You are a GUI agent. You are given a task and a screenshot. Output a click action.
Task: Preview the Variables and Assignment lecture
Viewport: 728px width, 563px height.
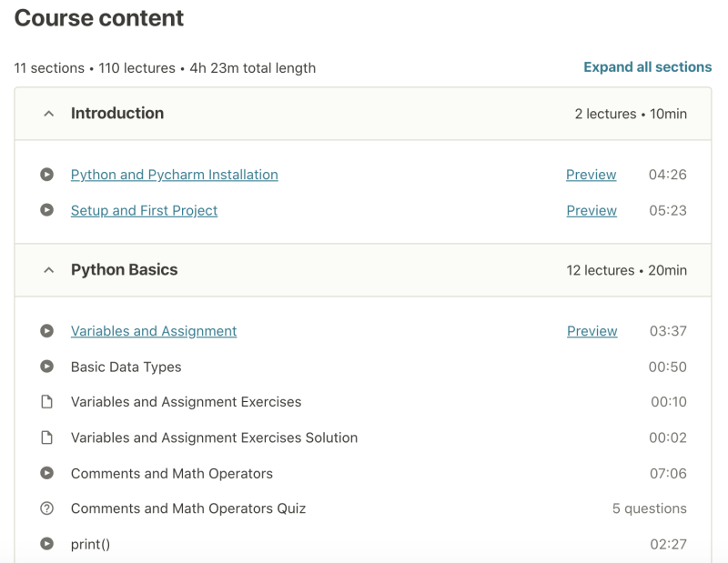tap(591, 331)
